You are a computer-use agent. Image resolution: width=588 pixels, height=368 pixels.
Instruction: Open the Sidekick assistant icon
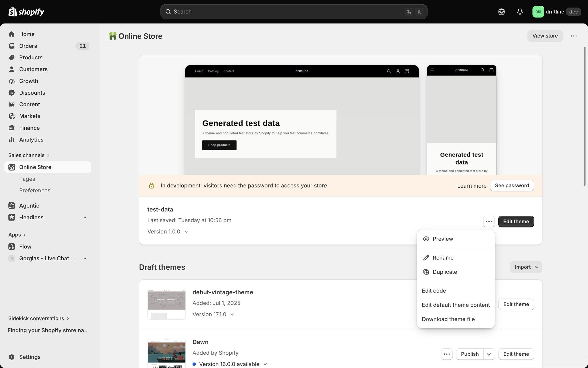pyautogui.click(x=501, y=12)
